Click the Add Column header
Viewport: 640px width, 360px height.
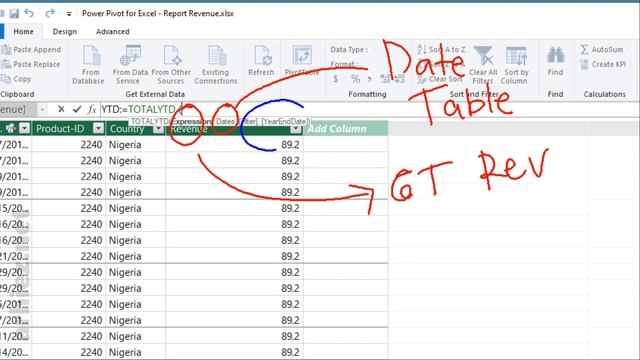346,129
